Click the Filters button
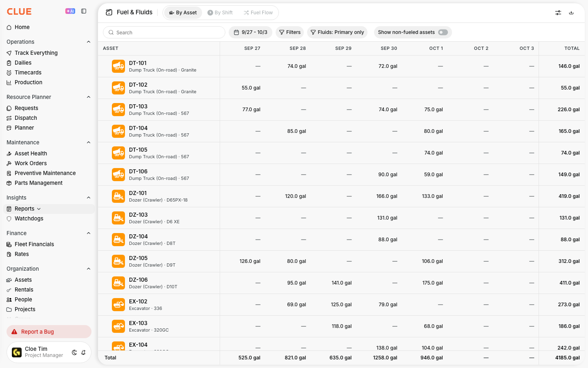 (290, 32)
